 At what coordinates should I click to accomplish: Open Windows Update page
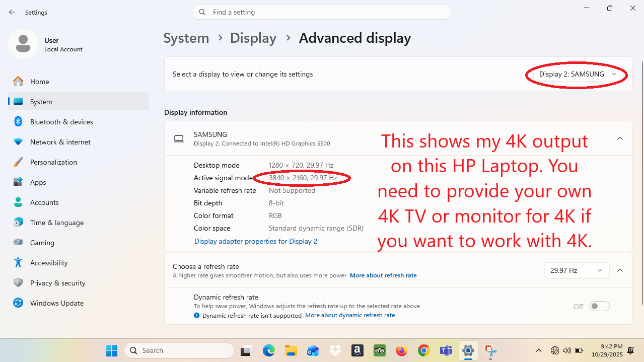pyautogui.click(x=56, y=303)
